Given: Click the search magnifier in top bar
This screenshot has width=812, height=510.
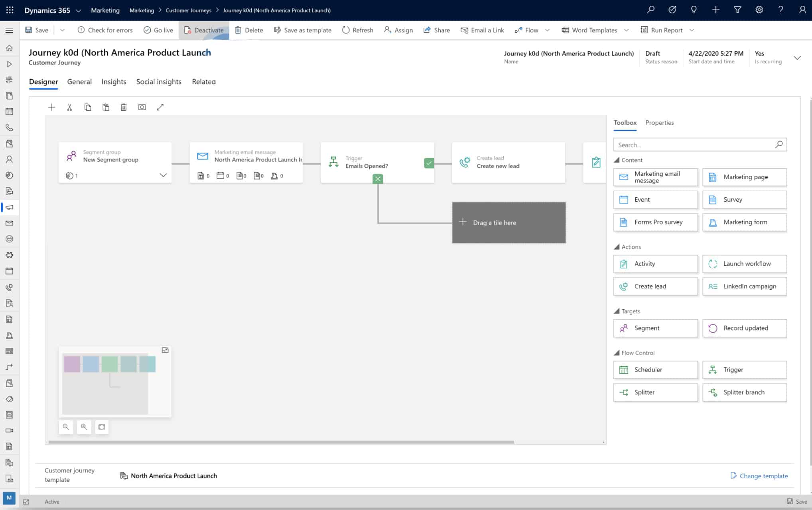Looking at the screenshot, I should [651, 10].
